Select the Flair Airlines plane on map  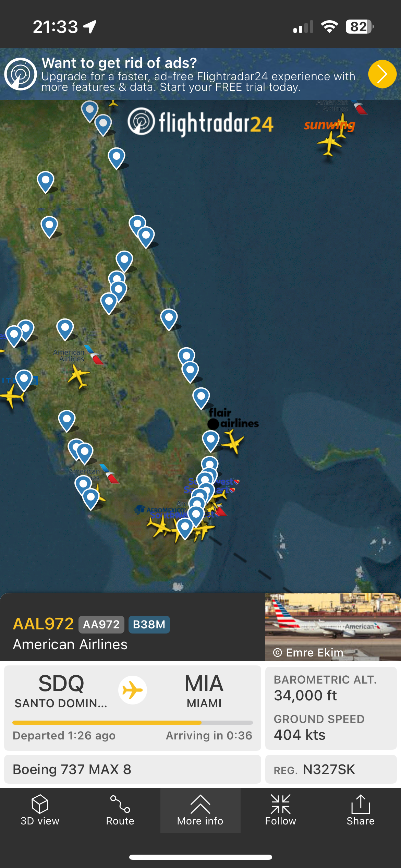tap(233, 442)
